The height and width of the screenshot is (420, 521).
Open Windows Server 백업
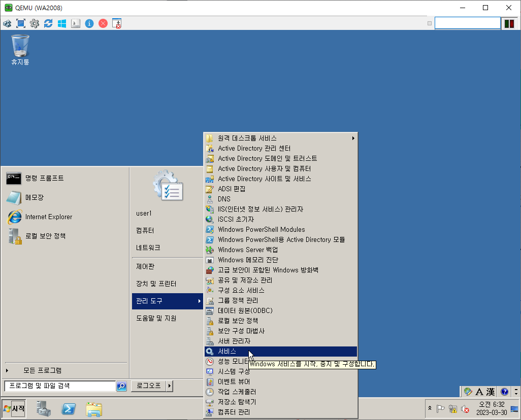point(281,250)
